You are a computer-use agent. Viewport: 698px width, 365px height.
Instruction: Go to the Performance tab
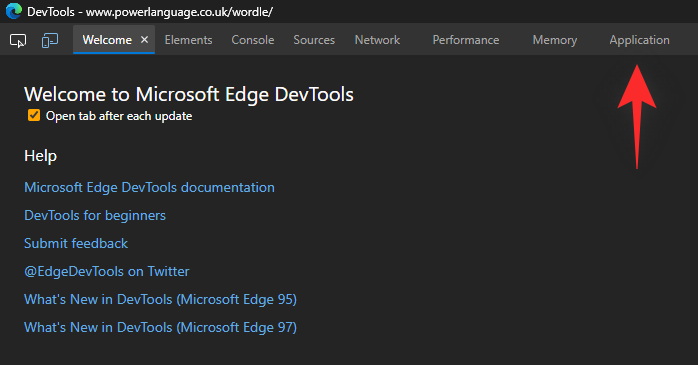click(x=466, y=40)
